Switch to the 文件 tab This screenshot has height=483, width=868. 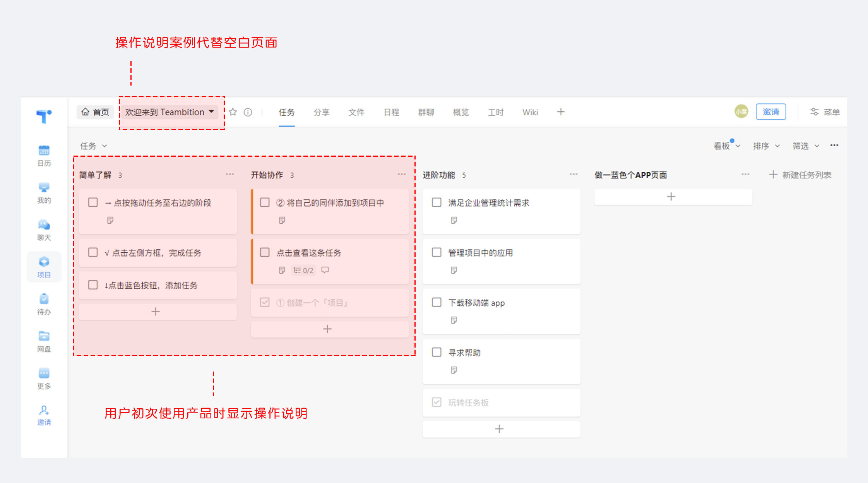(x=356, y=112)
